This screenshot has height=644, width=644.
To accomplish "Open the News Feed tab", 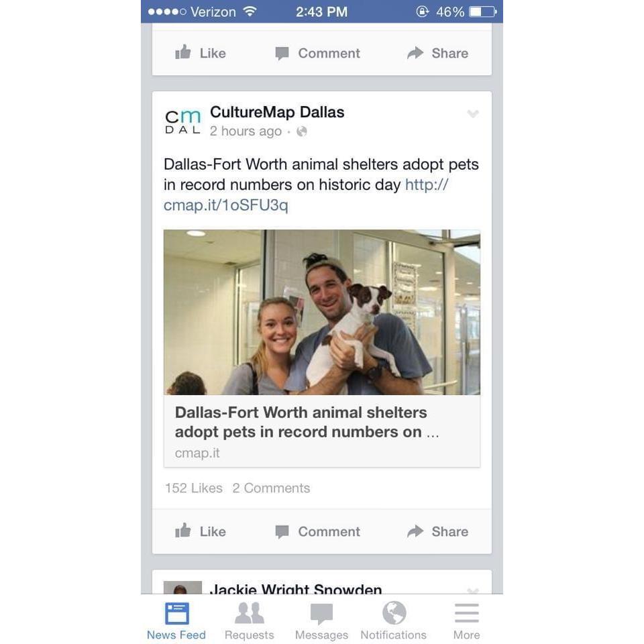I will click(176, 620).
